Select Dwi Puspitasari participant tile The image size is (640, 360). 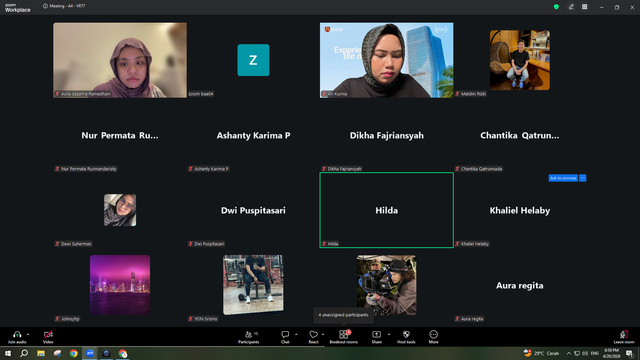click(x=253, y=210)
